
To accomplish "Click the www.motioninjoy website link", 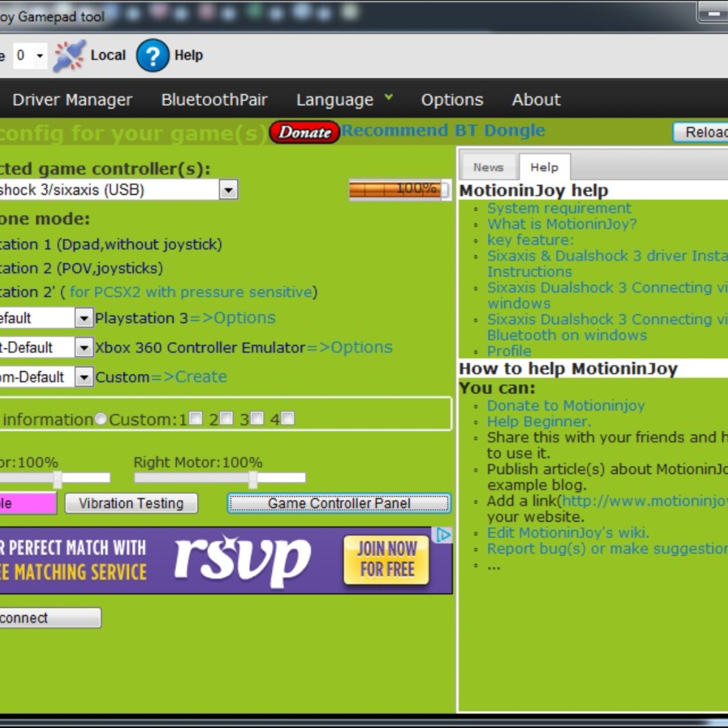I will click(x=645, y=501).
